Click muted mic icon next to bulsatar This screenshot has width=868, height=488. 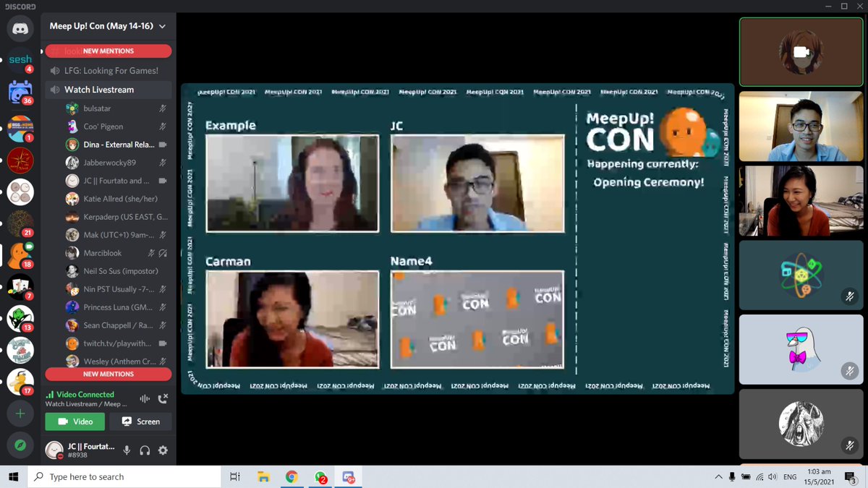pyautogui.click(x=163, y=108)
